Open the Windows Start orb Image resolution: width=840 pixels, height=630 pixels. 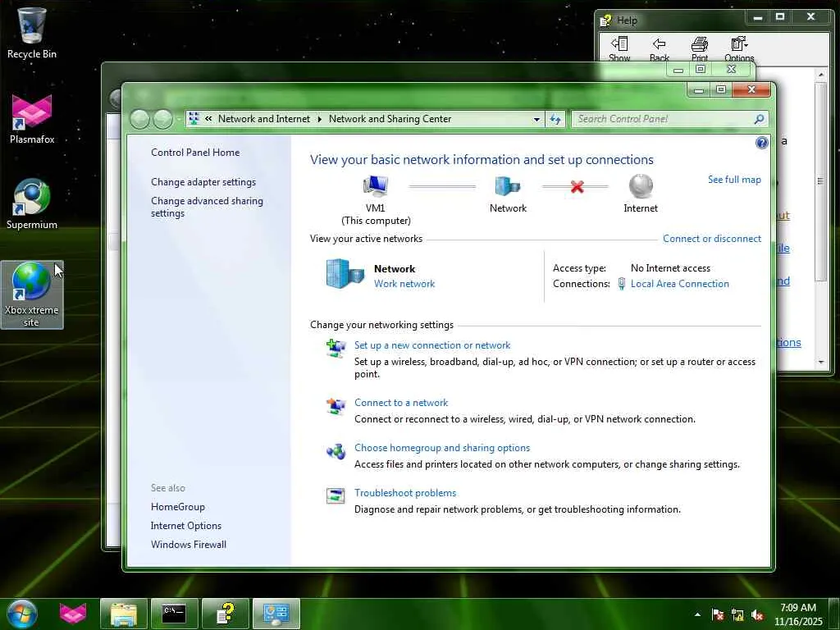[21, 614]
